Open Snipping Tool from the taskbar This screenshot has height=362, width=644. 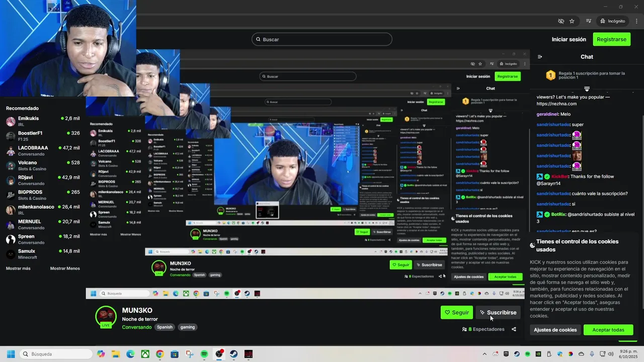click(189, 354)
